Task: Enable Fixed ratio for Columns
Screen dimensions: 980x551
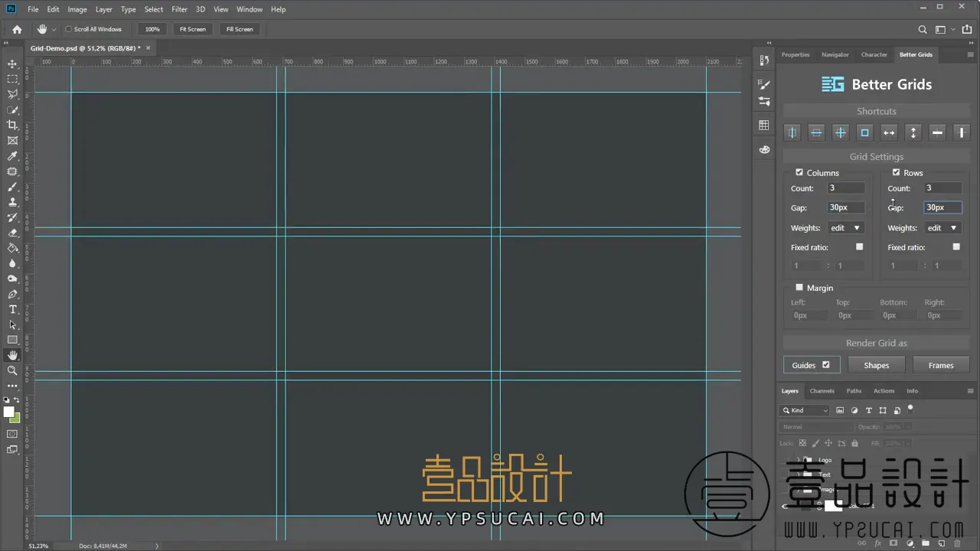Action: pos(859,246)
